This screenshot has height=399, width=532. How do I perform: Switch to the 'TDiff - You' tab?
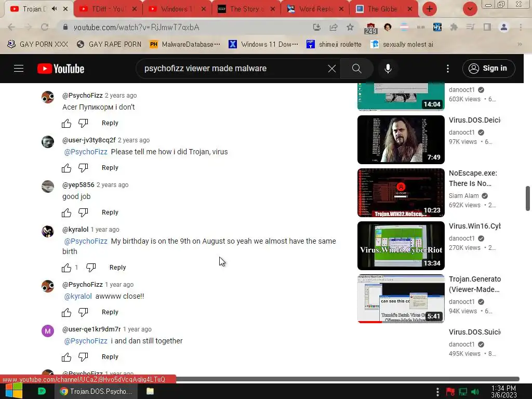108,9
